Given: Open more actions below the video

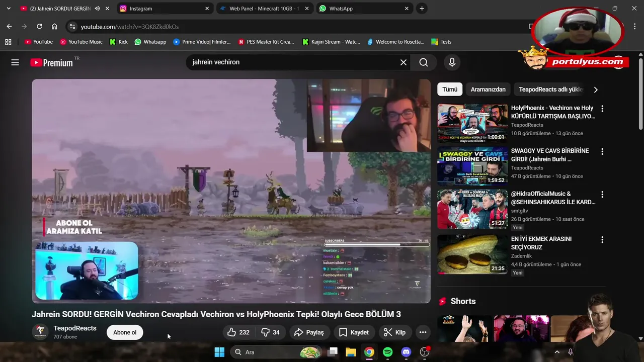Looking at the screenshot, I should [x=423, y=332].
